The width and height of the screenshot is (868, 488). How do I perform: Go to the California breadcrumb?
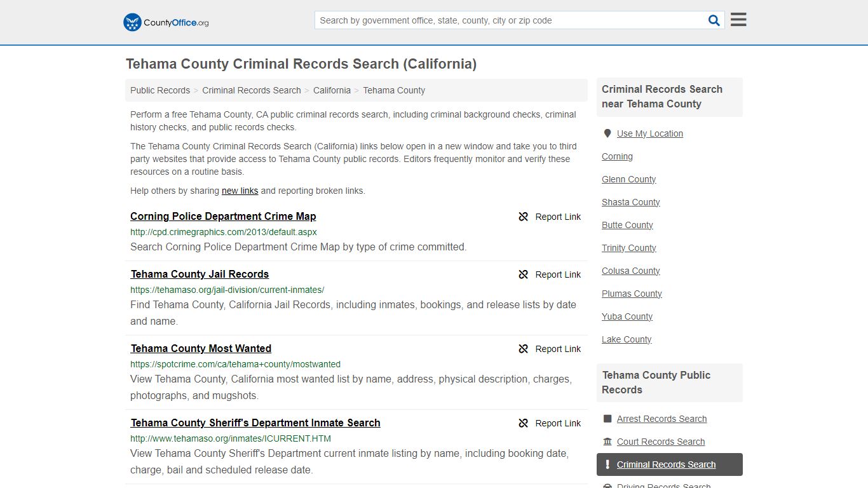click(332, 90)
